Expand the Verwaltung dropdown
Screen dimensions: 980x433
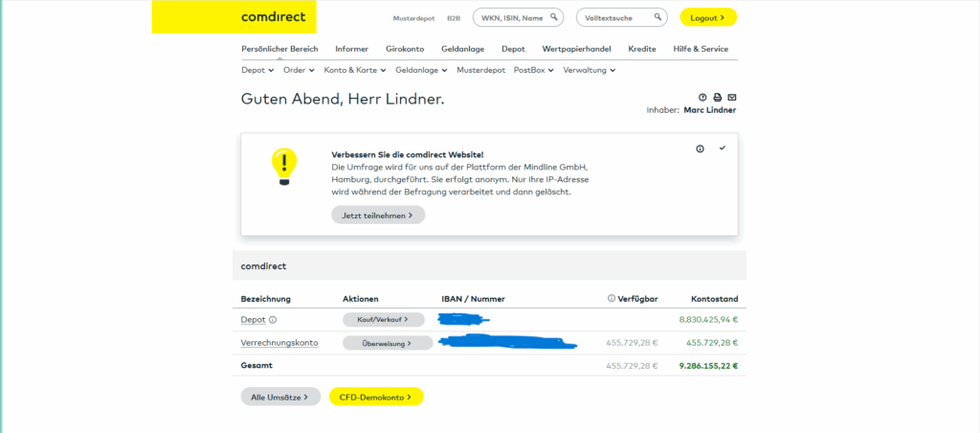[x=589, y=70]
